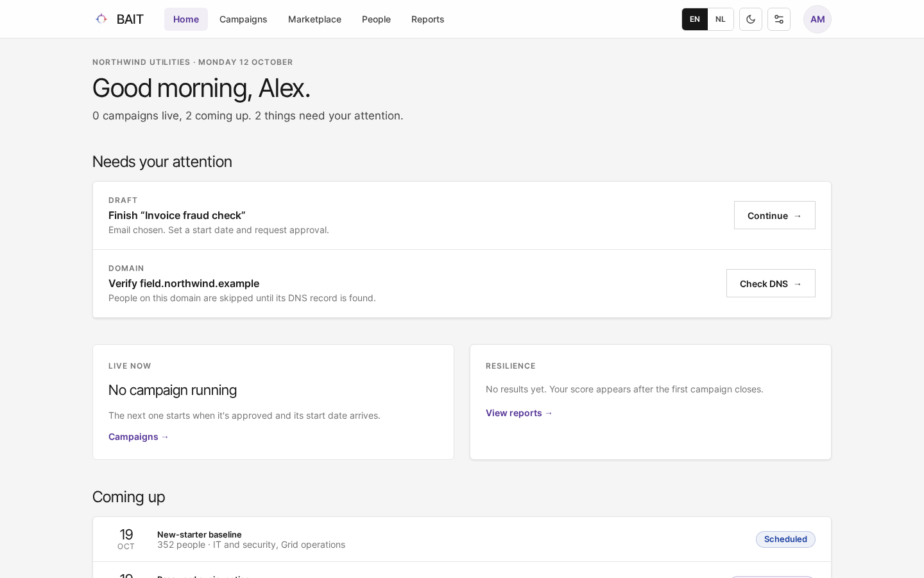The width and height of the screenshot is (924, 578).
Task: Click the "Coming up" section heading
Action: (129, 497)
